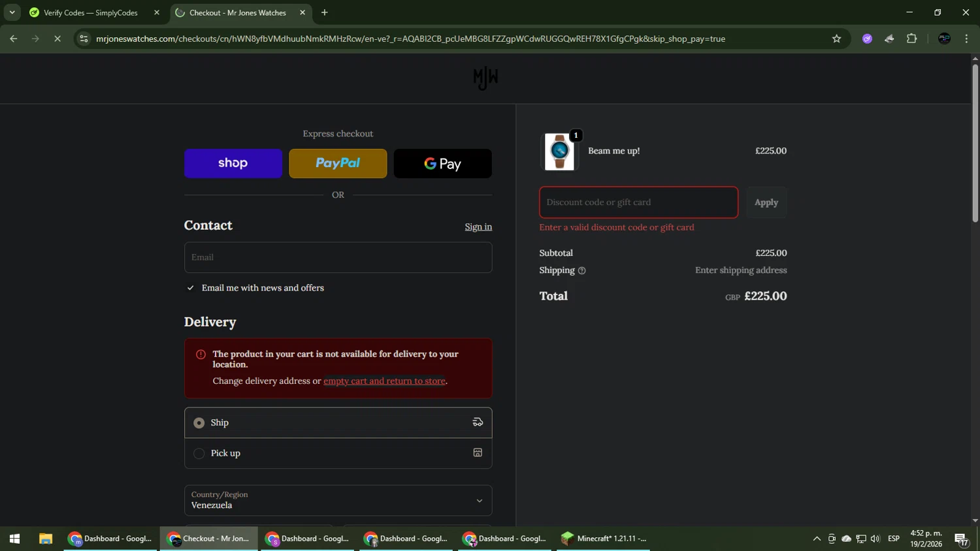Click the extension icon left of Extensions
980x551 pixels.
point(889,39)
